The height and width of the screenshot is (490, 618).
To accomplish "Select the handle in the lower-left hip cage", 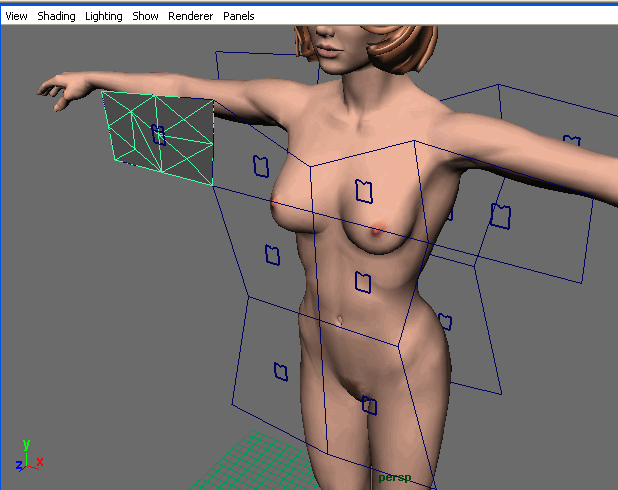I will point(280,371).
